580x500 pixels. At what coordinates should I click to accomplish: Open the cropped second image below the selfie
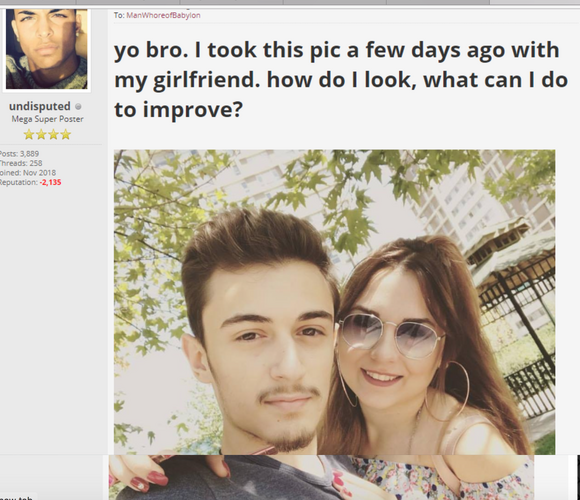pos(321,477)
